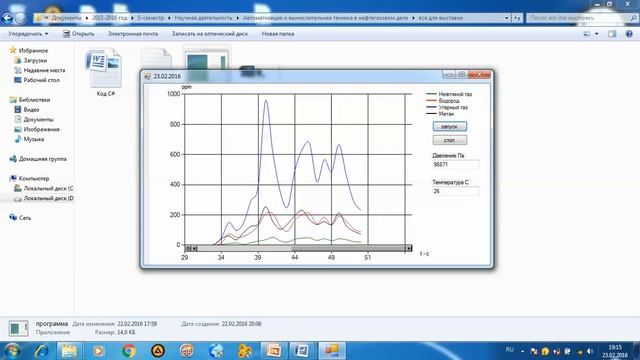This screenshot has width=640, height=360.
Task: Create a new folder with Новая папка
Action: click(x=278, y=34)
